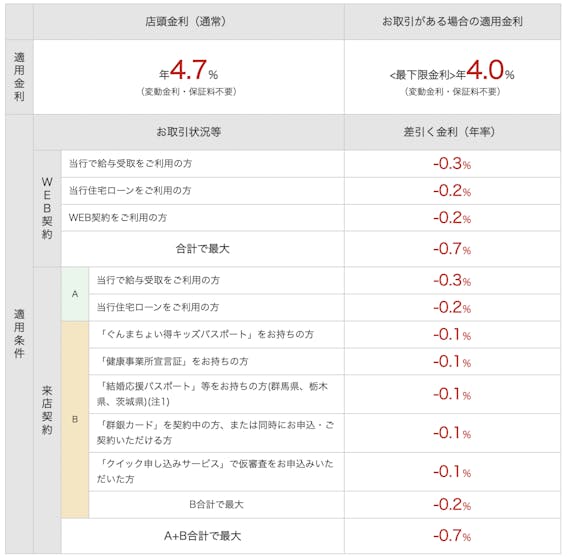The height and width of the screenshot is (557, 570).
Task: Select the -0.2% value beside B合計で最大
Action: (452, 505)
